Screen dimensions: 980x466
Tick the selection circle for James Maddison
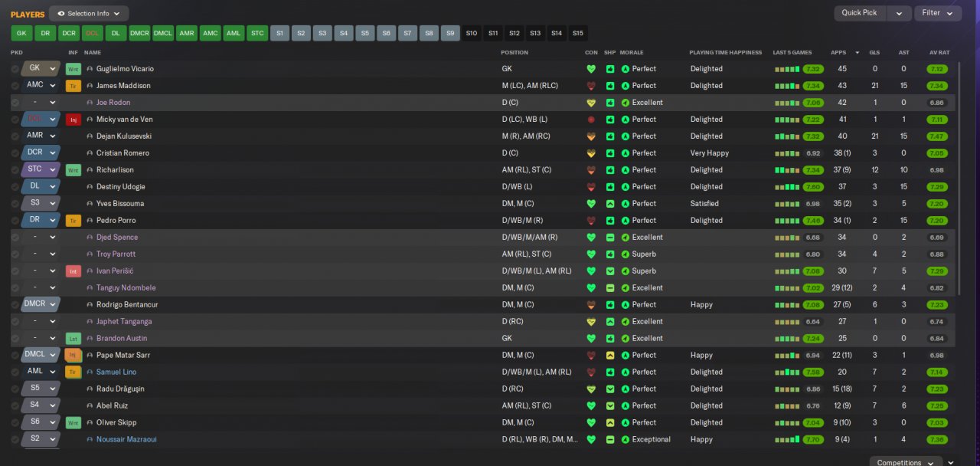pyautogui.click(x=15, y=86)
